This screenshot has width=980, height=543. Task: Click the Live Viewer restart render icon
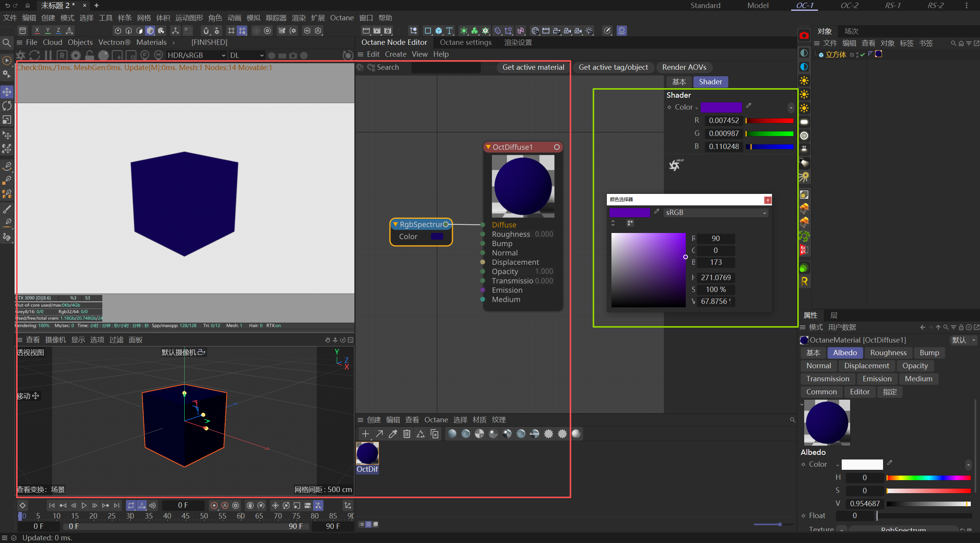click(x=35, y=56)
